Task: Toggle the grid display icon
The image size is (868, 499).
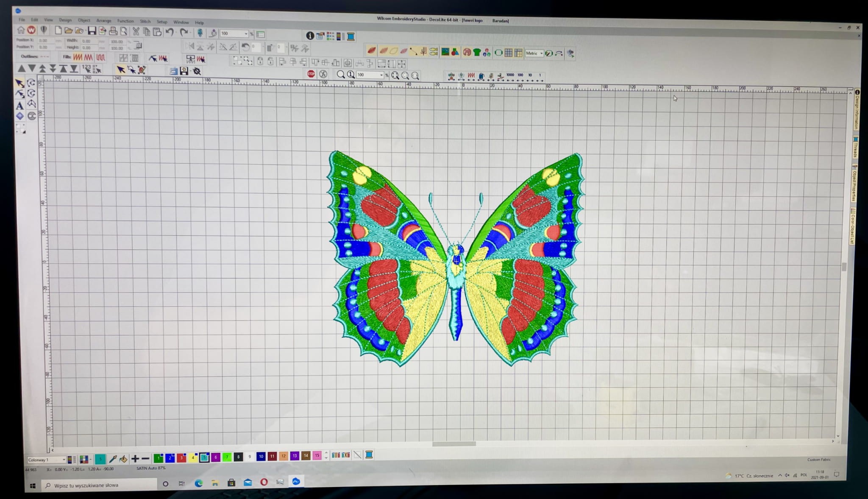Action: [508, 53]
